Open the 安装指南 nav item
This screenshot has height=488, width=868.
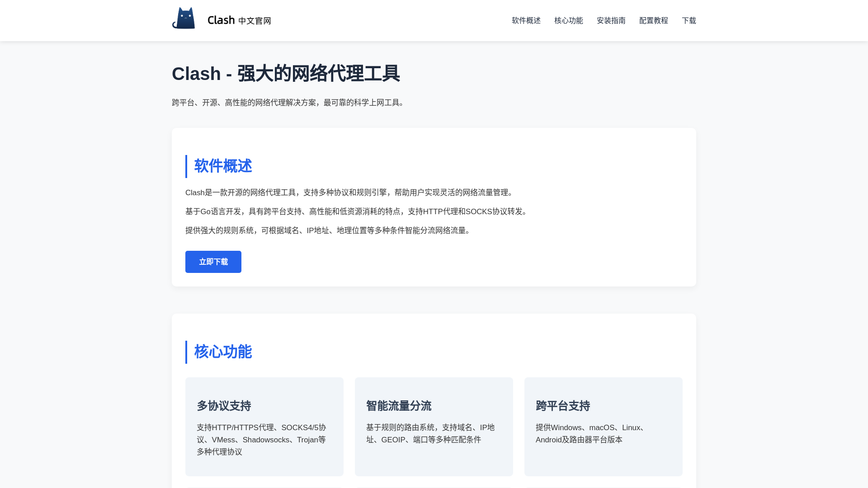pos(611,20)
